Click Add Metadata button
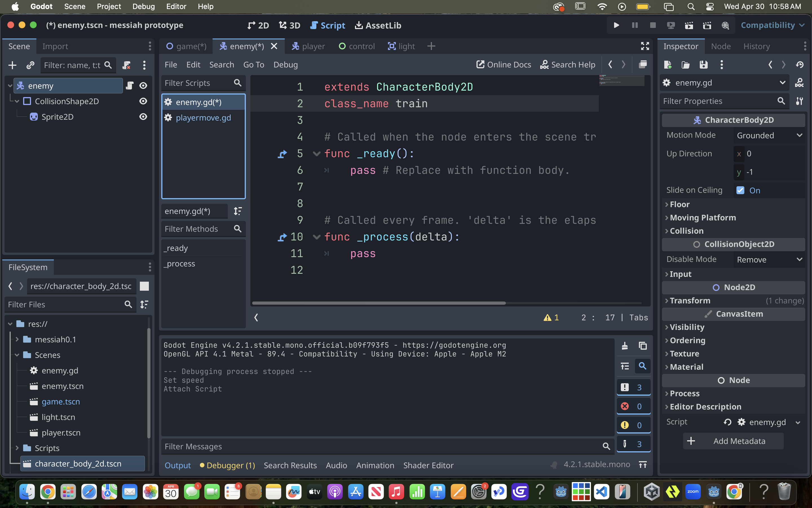 click(734, 441)
